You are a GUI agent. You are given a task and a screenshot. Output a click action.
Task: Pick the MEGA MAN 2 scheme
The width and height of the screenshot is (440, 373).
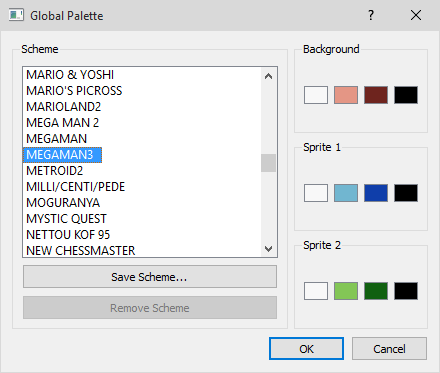62,123
